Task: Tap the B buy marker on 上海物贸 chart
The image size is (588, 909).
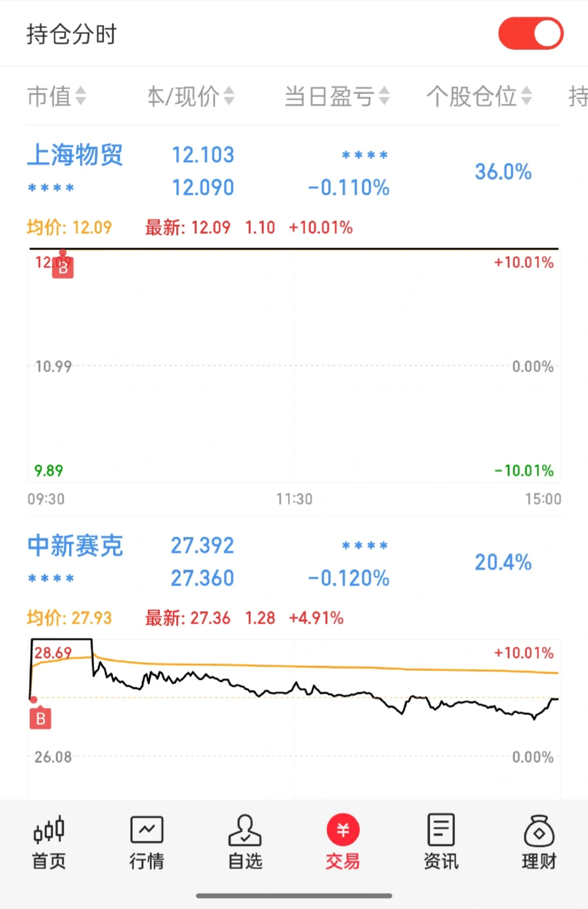Action: (x=63, y=267)
